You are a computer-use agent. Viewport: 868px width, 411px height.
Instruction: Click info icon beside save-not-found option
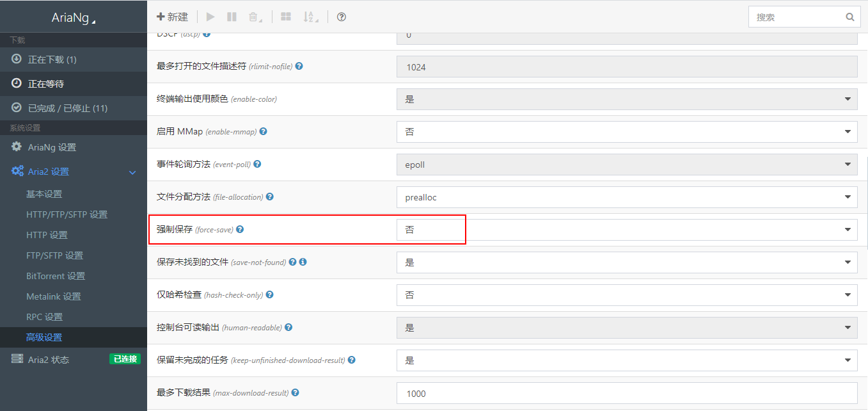click(303, 262)
